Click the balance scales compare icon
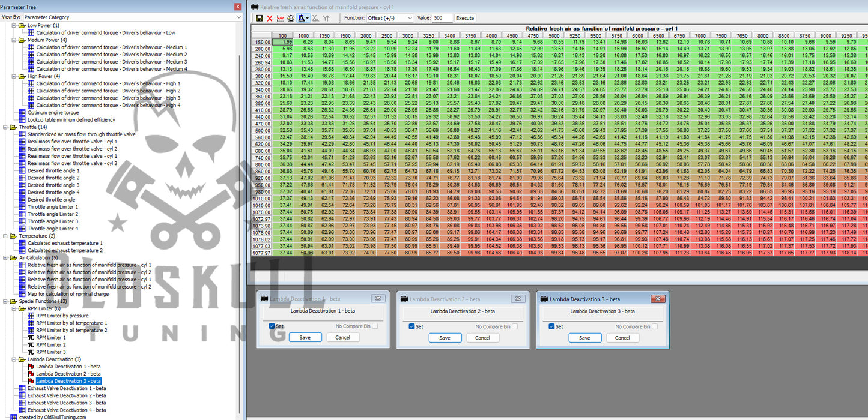This screenshot has height=420, width=868. click(x=291, y=18)
